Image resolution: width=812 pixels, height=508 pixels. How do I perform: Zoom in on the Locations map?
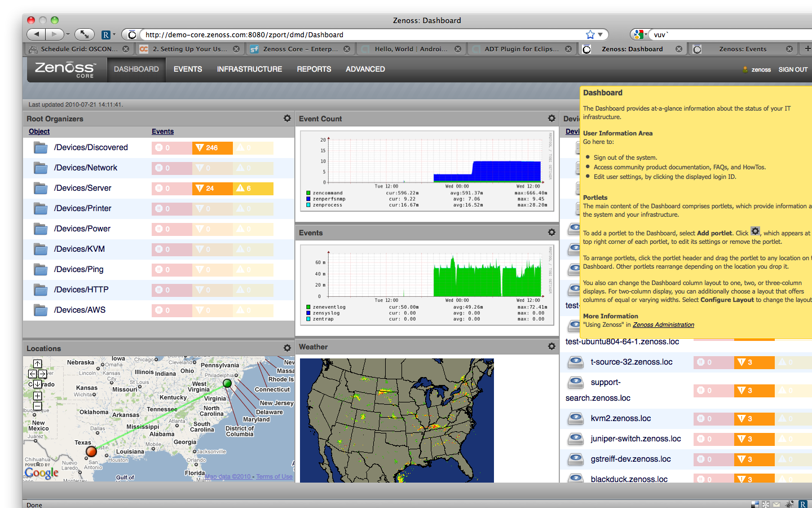pos(37,396)
